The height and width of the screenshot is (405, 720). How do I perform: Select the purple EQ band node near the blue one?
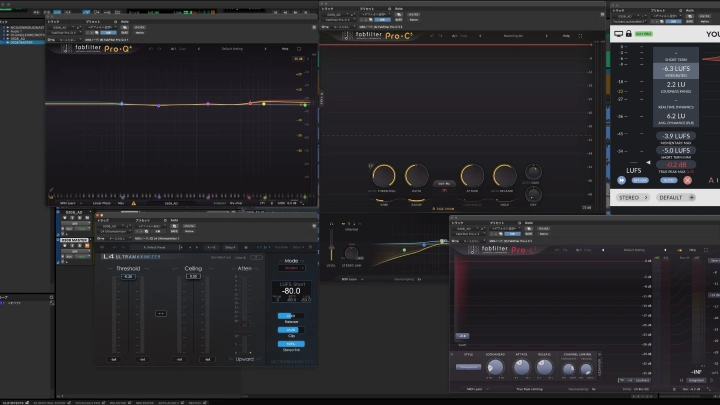[x=159, y=106]
